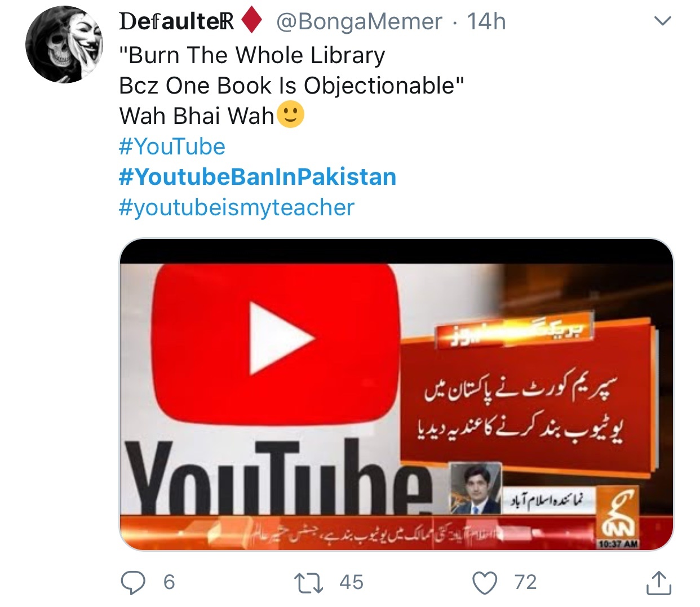The height and width of the screenshot is (607, 700).
Task: Click the like count 72
Action: [525, 582]
